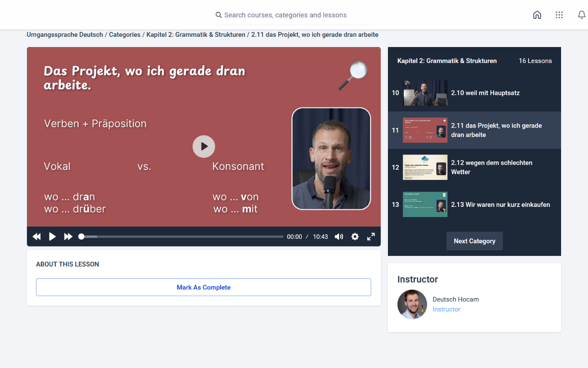Open video settings gear

click(x=355, y=237)
